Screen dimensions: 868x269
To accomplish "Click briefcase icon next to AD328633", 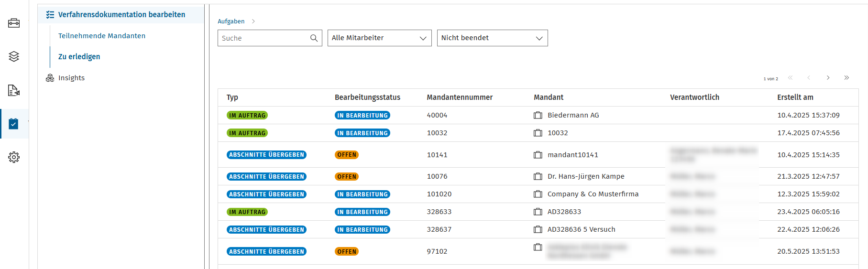I will click(x=538, y=212).
